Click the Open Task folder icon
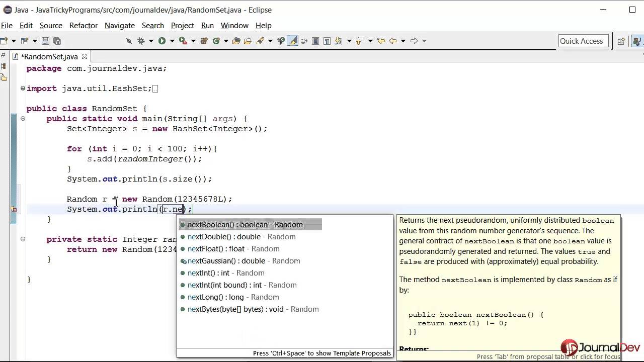 coord(248,41)
